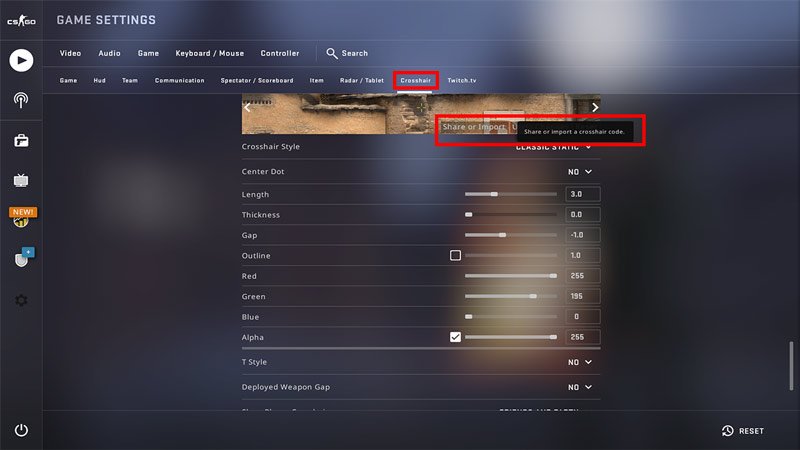Open the inventory briefcase icon
800x450 pixels.
point(21,140)
